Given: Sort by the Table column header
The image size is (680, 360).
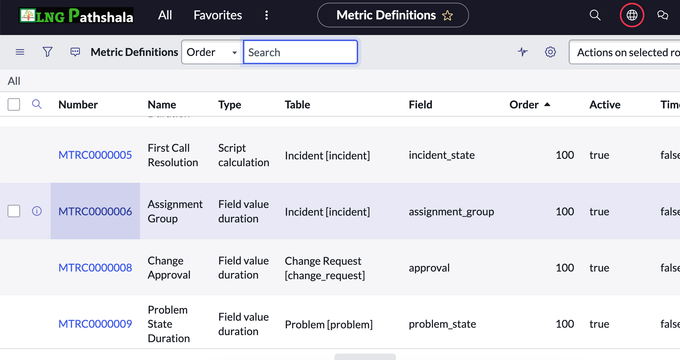Looking at the screenshot, I should (x=298, y=105).
